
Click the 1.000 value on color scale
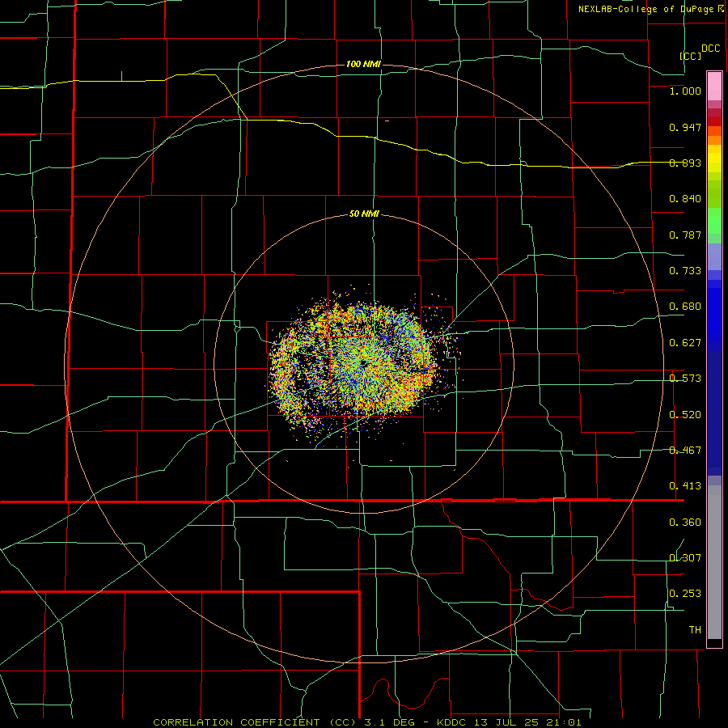pyautogui.click(x=685, y=91)
